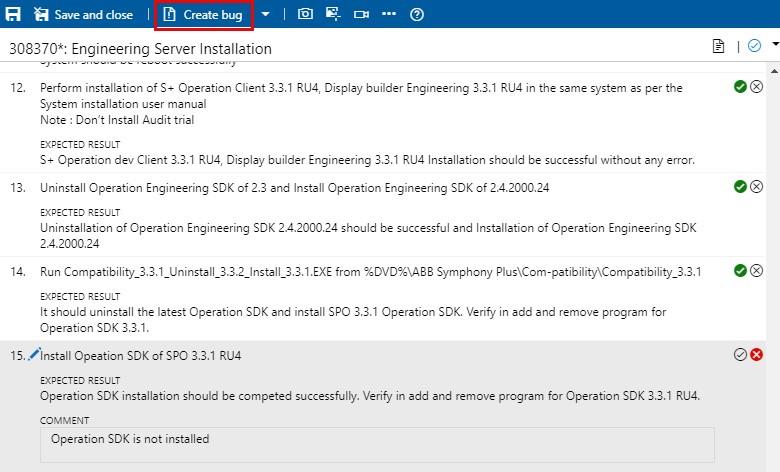The image size is (780, 472).
Task: Click Save and close
Action: click(83, 14)
